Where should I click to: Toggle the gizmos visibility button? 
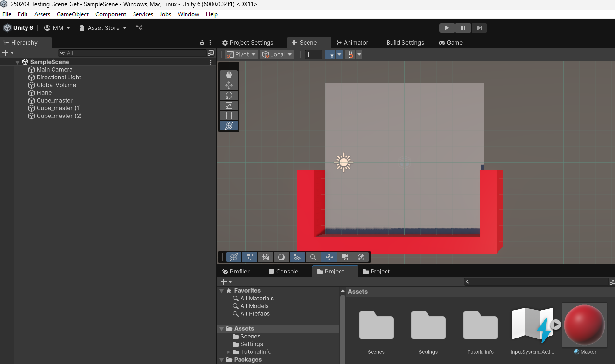pyautogui.click(x=329, y=257)
